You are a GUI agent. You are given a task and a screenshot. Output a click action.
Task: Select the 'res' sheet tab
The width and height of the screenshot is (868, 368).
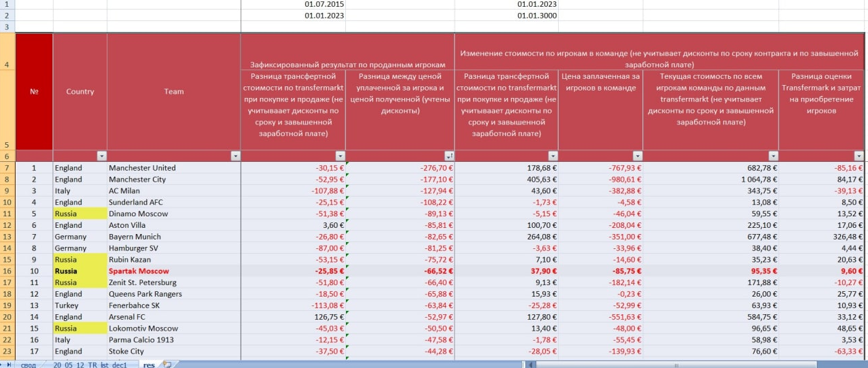pos(149,365)
